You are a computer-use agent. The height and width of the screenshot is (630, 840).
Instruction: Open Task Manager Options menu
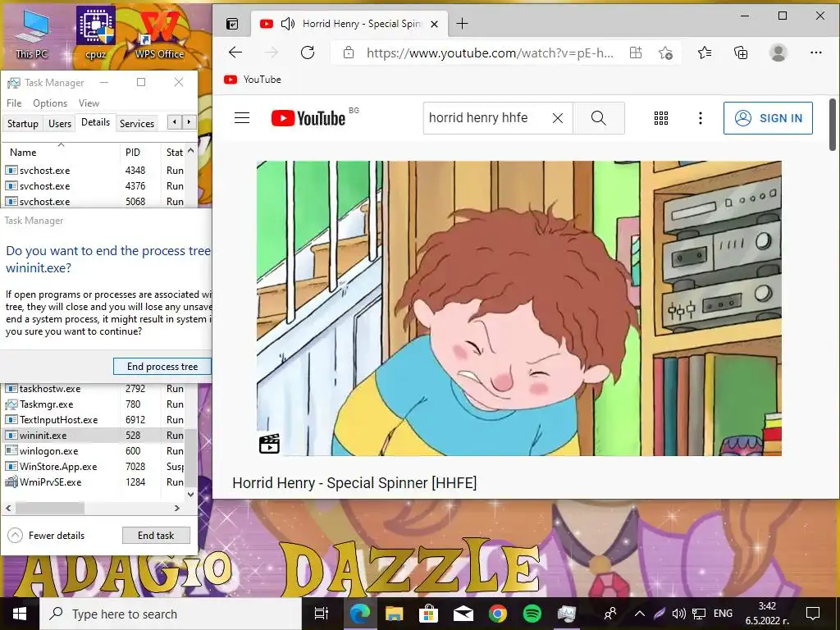pos(50,103)
